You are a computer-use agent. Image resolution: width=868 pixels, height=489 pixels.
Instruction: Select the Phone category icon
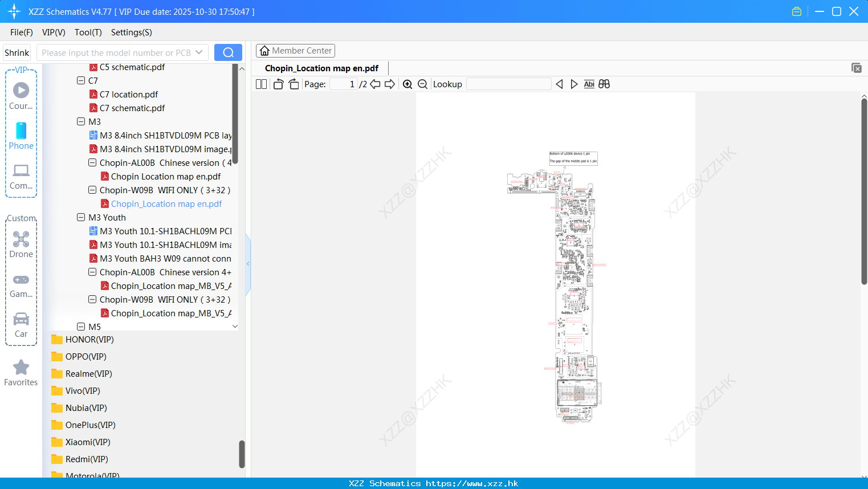click(x=21, y=136)
